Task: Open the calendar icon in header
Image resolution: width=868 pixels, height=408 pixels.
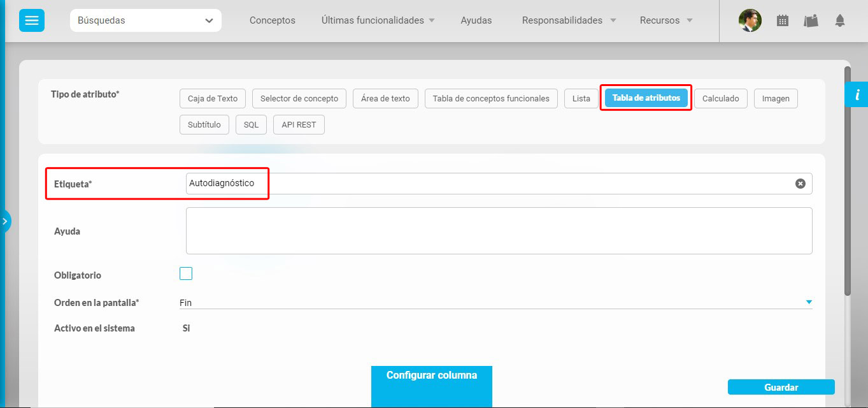Action: [783, 20]
